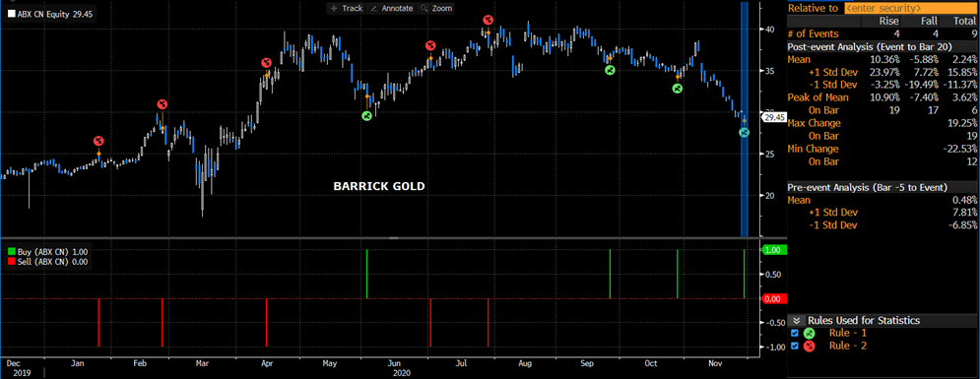Screen dimensions: 980x379
Task: Click the red Rule - 2 sell icon
Action: tap(810, 346)
